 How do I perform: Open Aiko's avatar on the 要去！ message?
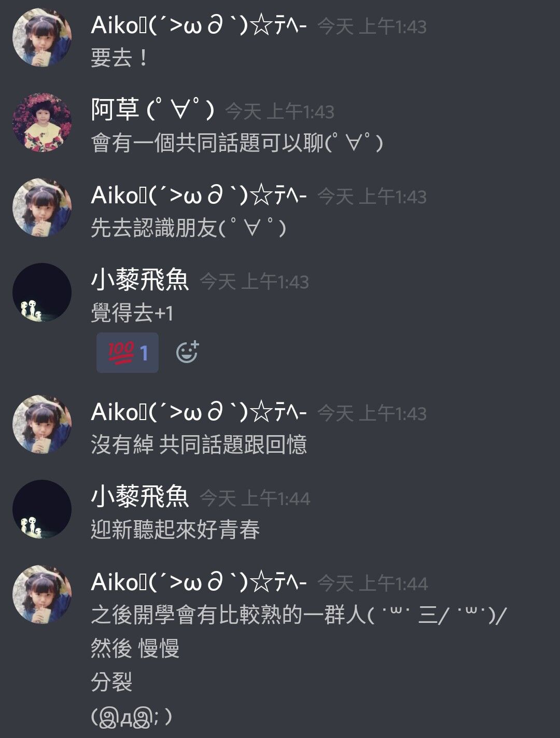[x=42, y=37]
